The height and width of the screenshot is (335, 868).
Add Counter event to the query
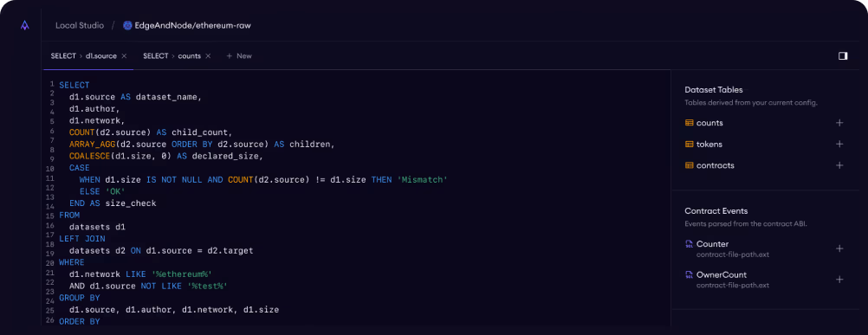pyautogui.click(x=839, y=248)
